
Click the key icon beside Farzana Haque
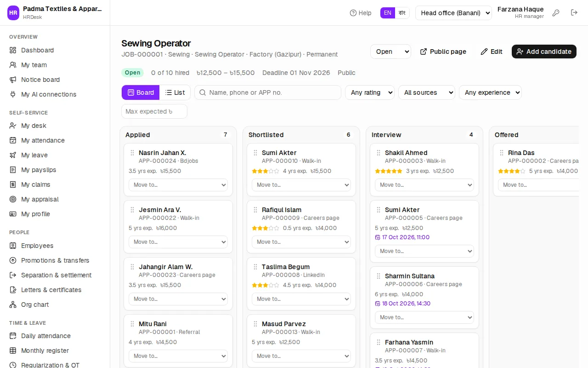(556, 13)
